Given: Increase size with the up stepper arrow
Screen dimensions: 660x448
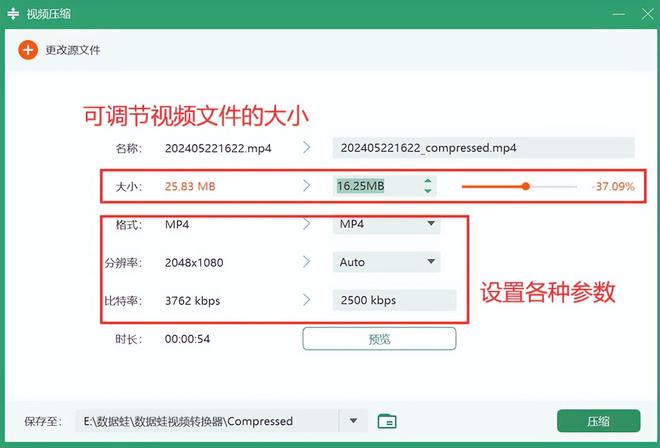Looking at the screenshot, I should pos(428,181).
